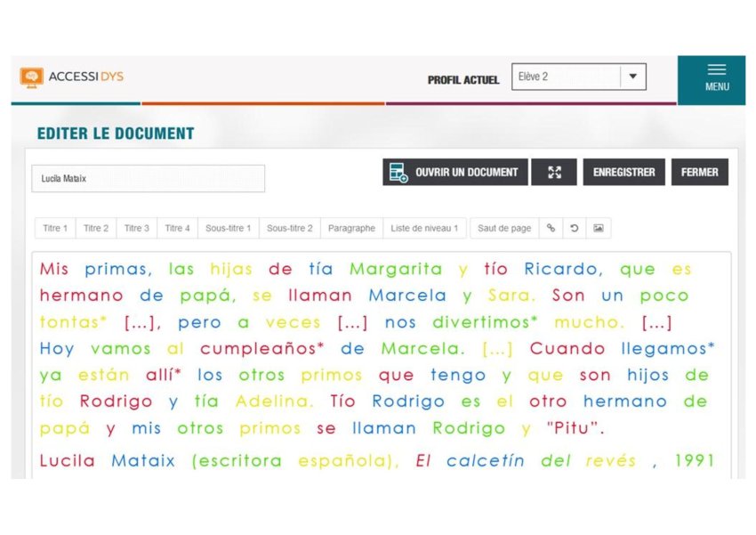Image resolution: width=756 pixels, height=535 pixels.
Task: Apply Titre 1 style
Action: click(x=55, y=229)
